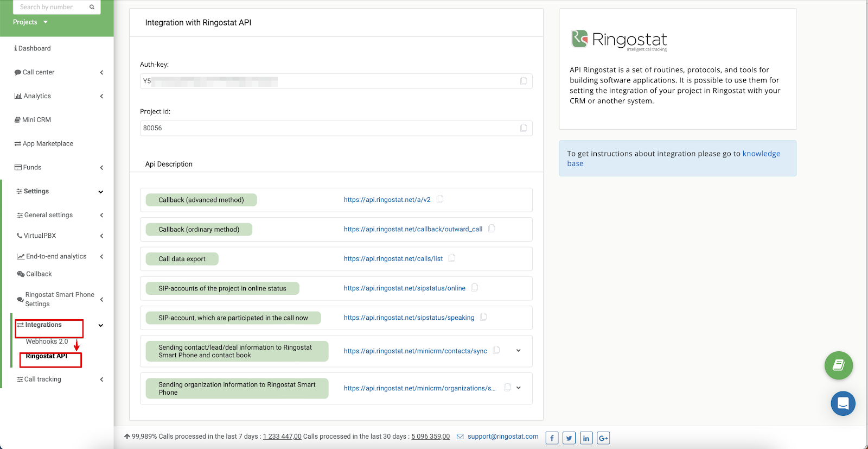Open the sipstatus/online URL link

[404, 288]
